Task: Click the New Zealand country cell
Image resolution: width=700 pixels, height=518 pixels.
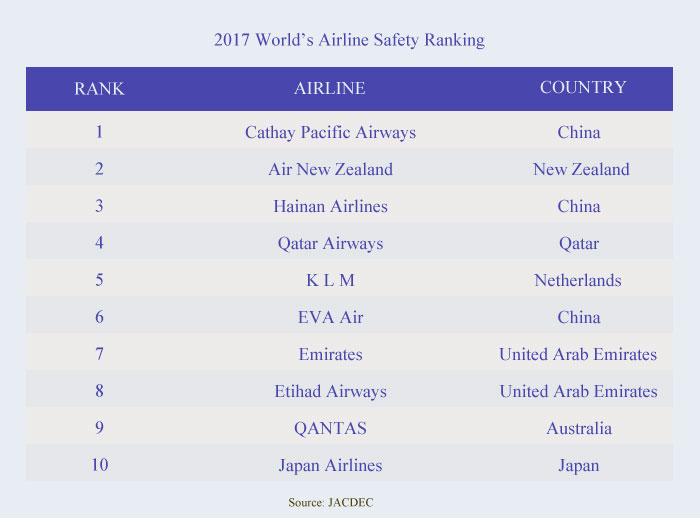Action: (581, 169)
